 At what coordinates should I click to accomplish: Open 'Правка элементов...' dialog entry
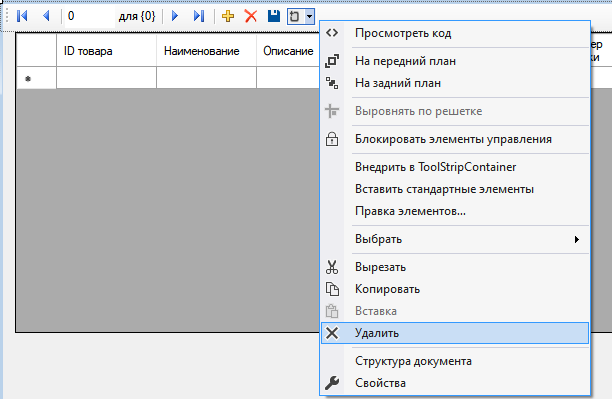pos(455,211)
